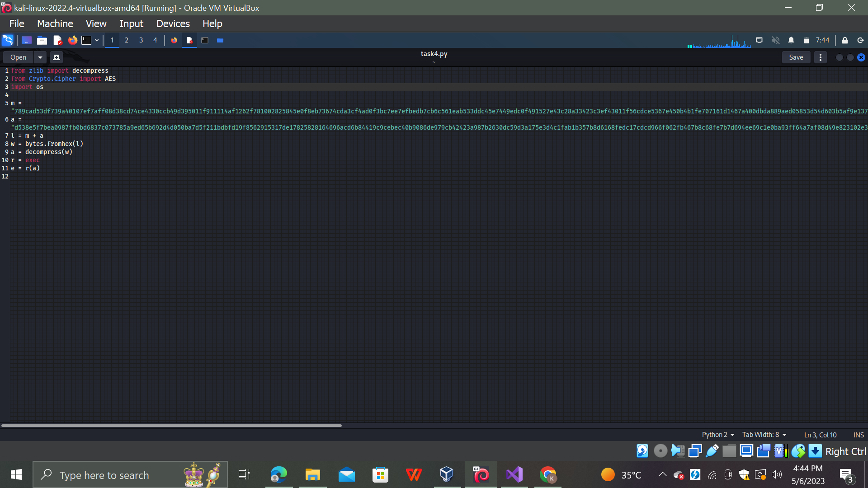The height and width of the screenshot is (488, 868).
Task: Expand the Open recent files arrow
Action: [x=40, y=57]
